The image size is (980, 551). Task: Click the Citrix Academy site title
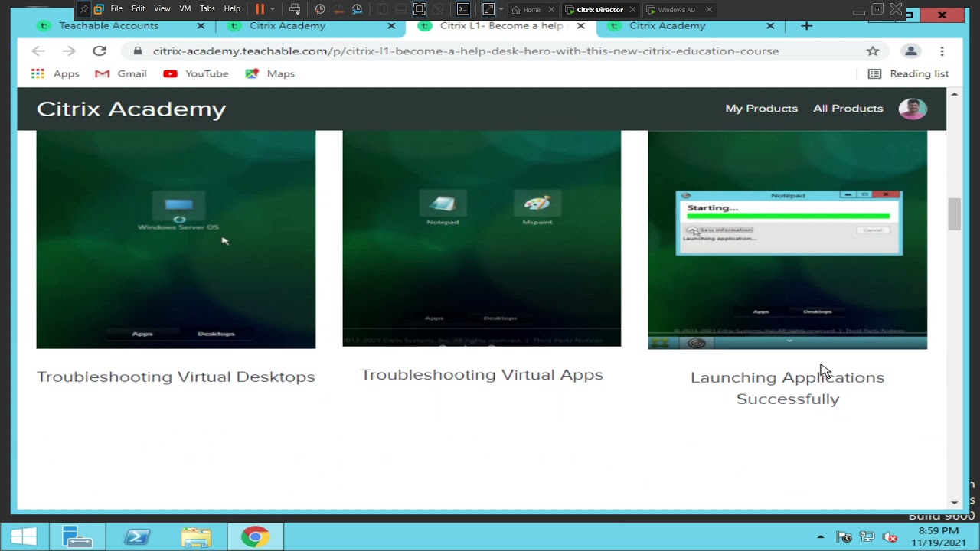point(132,109)
